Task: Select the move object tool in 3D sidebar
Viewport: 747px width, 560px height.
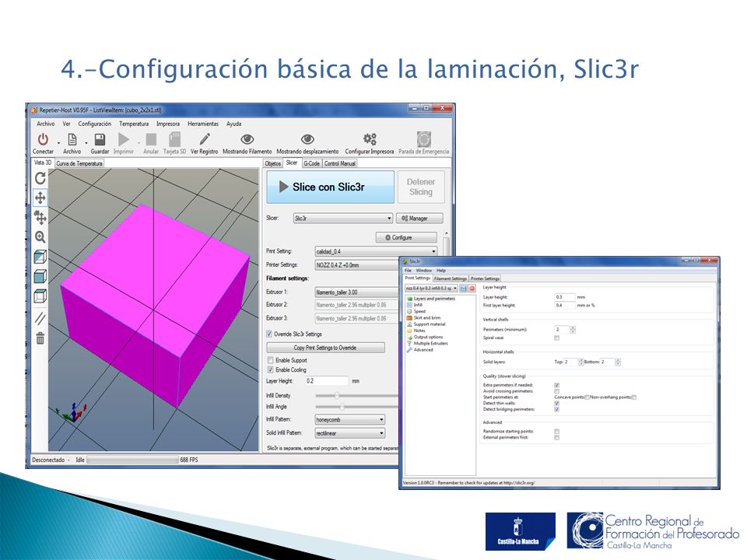Action: (x=40, y=218)
